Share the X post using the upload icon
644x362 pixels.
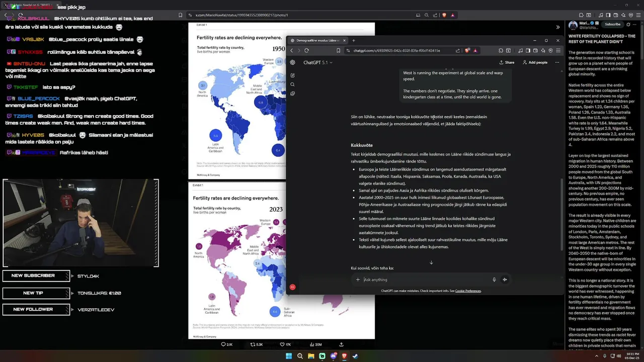pyautogui.click(x=342, y=344)
